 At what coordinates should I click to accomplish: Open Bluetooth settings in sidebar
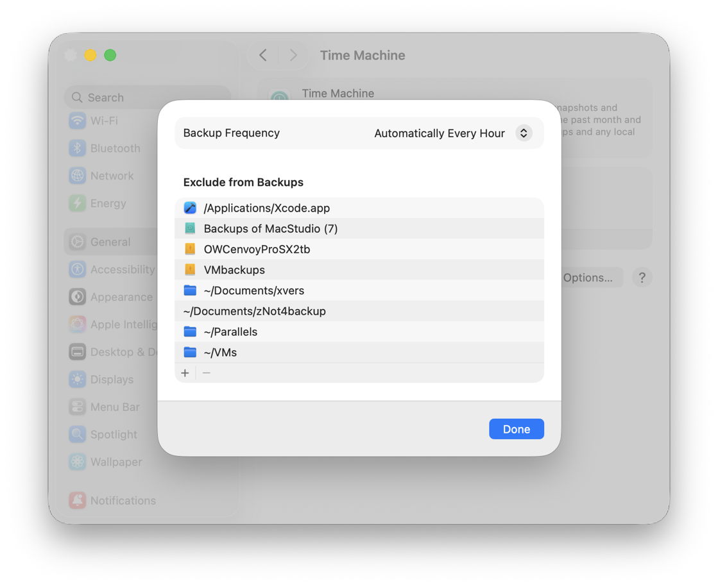pos(114,148)
